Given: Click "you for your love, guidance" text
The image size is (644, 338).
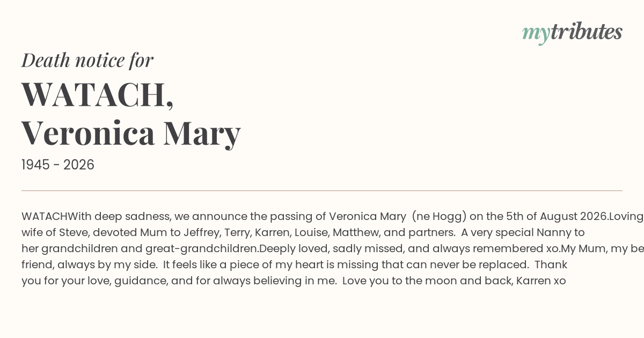Looking at the screenshot, I should pyautogui.click(x=94, y=281).
